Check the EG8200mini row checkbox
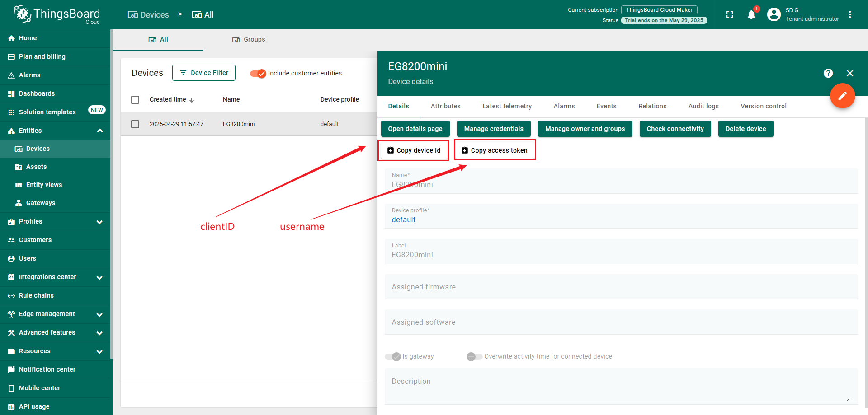 (x=135, y=124)
